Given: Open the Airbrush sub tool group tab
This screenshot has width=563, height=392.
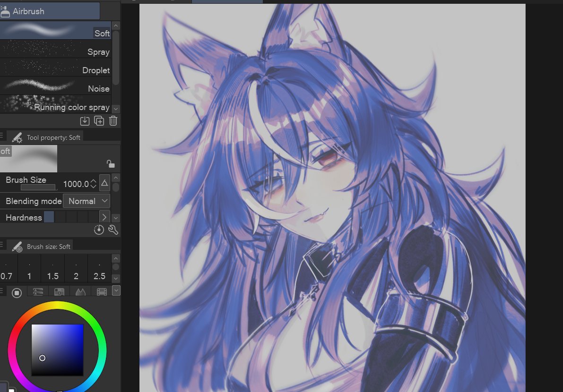Looking at the screenshot, I should (x=50, y=11).
